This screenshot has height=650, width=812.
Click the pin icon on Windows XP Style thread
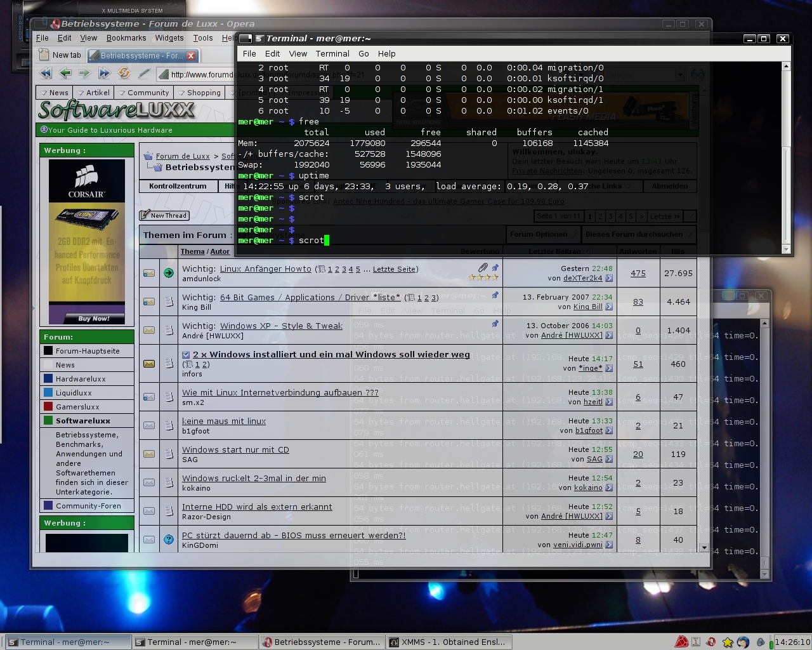coord(495,324)
